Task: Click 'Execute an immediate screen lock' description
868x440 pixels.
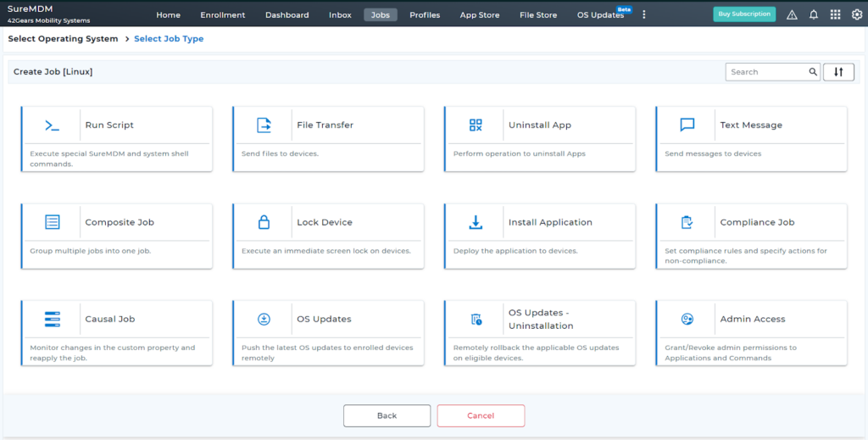Action: tap(326, 251)
